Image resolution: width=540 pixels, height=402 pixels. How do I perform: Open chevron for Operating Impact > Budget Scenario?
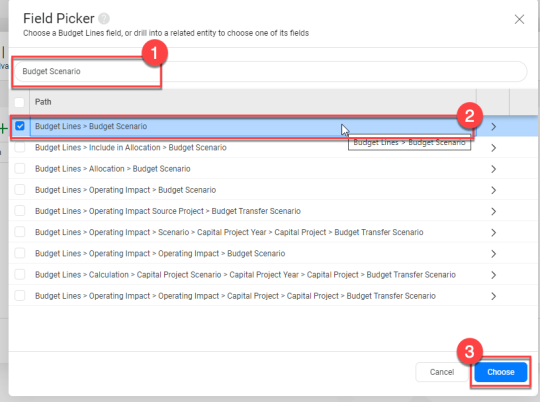pos(493,190)
